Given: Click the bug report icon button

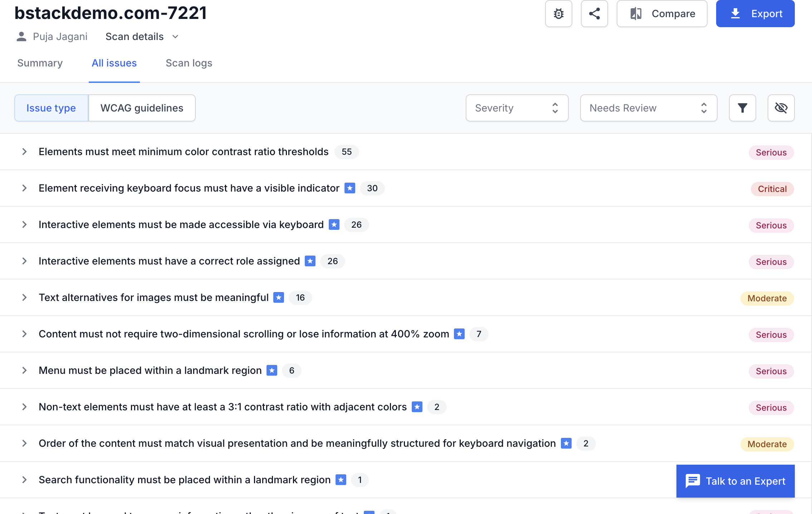Looking at the screenshot, I should [558, 14].
